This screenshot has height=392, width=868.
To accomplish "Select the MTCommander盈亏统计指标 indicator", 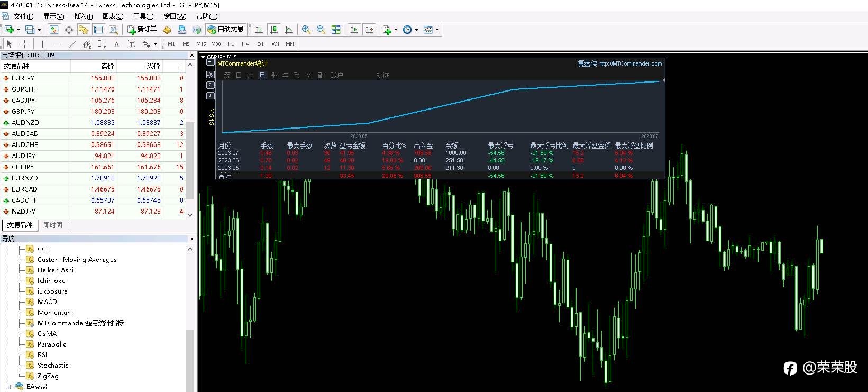I will tap(80, 323).
